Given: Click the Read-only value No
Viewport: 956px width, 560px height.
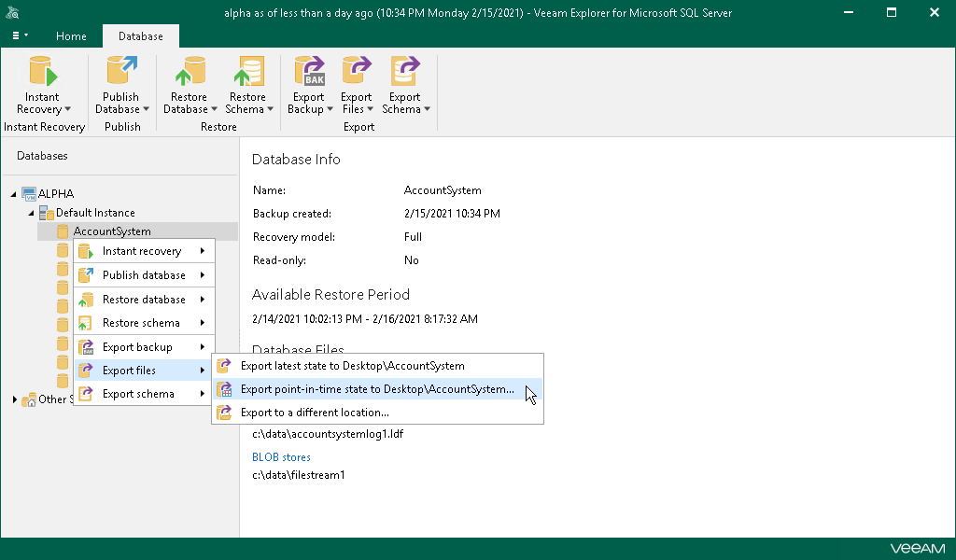Looking at the screenshot, I should pos(412,260).
